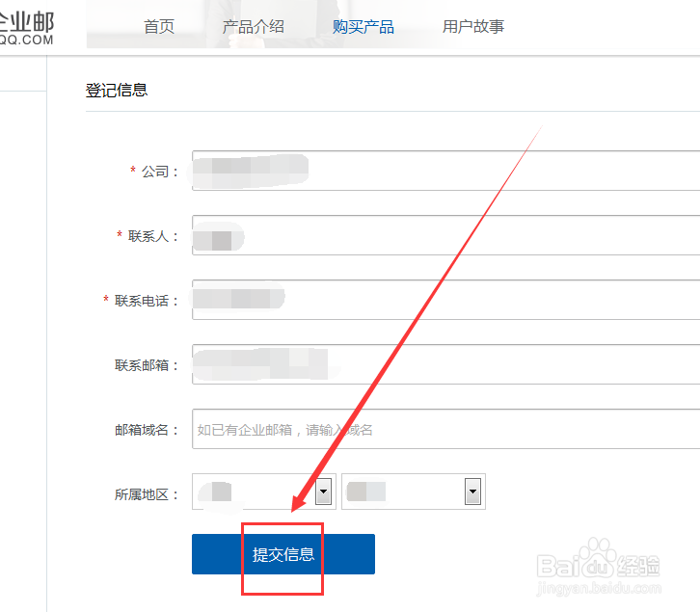
Task: Click the 企业邮 QQ.COM logo
Action: coord(27,28)
